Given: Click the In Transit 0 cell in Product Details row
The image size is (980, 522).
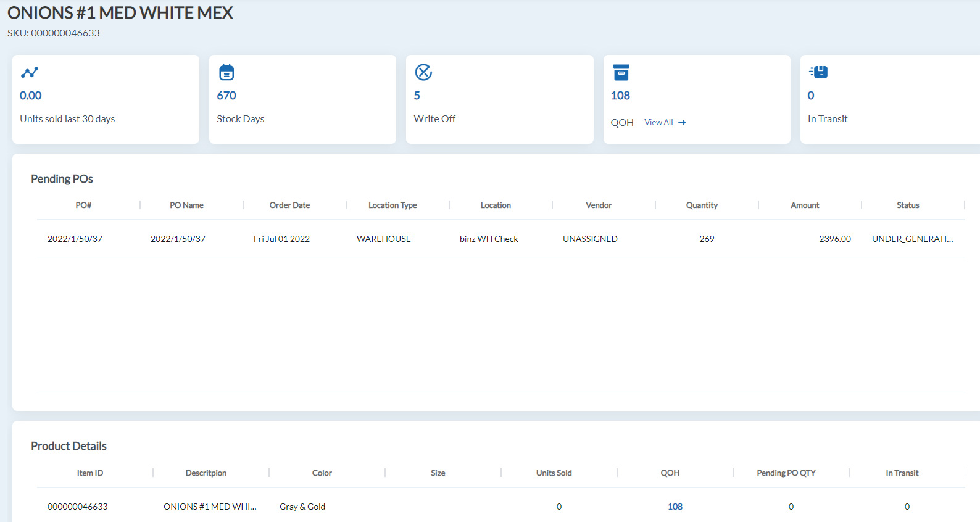Looking at the screenshot, I should point(907,507).
